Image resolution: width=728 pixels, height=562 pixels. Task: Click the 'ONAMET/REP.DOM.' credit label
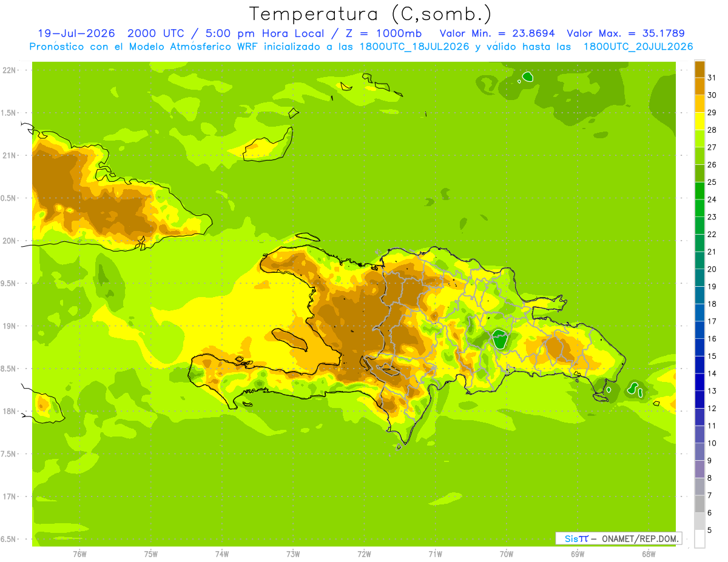coord(641,538)
